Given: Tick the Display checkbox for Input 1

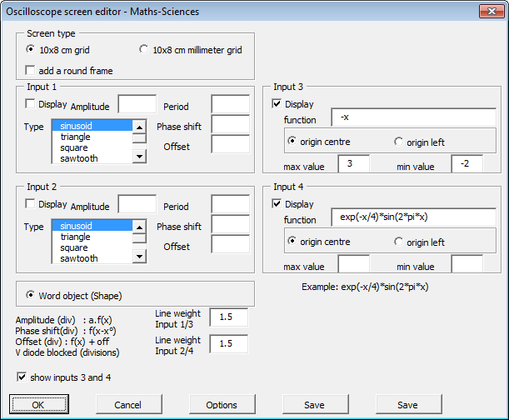Looking at the screenshot, I should (x=32, y=104).
